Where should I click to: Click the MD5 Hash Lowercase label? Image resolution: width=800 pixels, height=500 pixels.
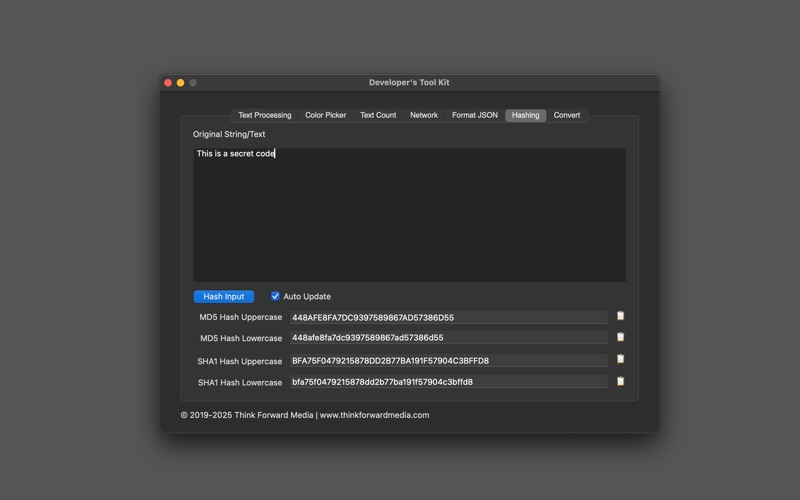click(241, 338)
